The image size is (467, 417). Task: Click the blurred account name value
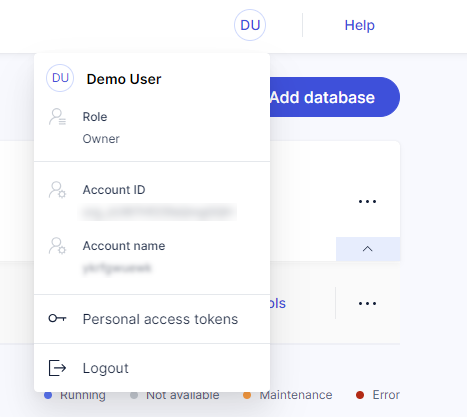(117, 268)
